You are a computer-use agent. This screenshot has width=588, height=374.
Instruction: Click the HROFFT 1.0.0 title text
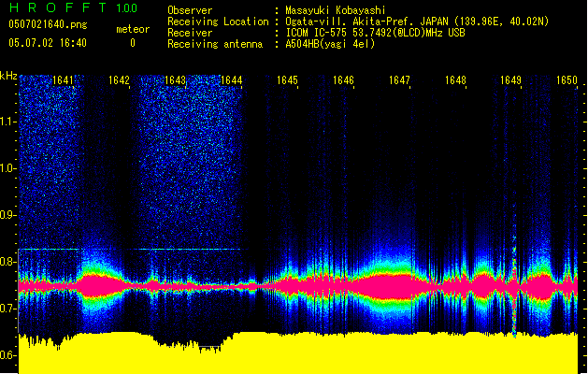73,7
